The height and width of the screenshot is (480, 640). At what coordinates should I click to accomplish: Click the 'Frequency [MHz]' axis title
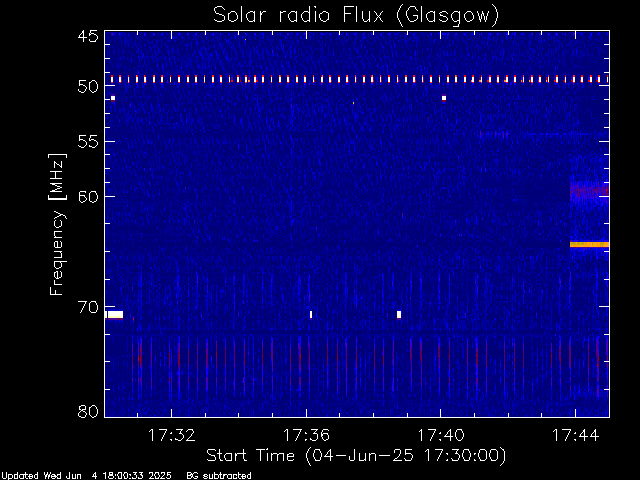coord(57,224)
